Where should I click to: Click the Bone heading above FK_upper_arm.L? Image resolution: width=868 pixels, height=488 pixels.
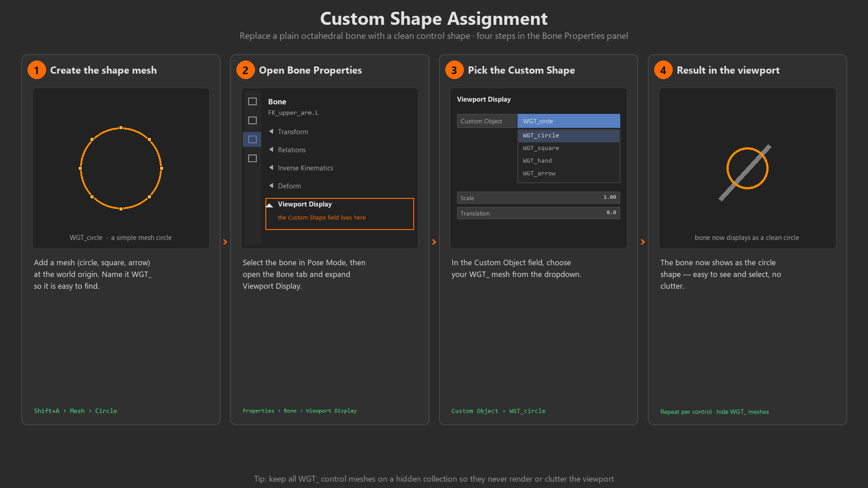click(x=277, y=102)
